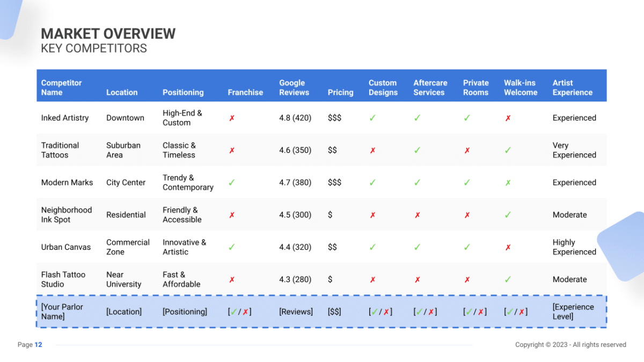The width and height of the screenshot is (644, 362).
Task: Click the Custom Designs check for Urban Canvas
Action: (x=372, y=247)
